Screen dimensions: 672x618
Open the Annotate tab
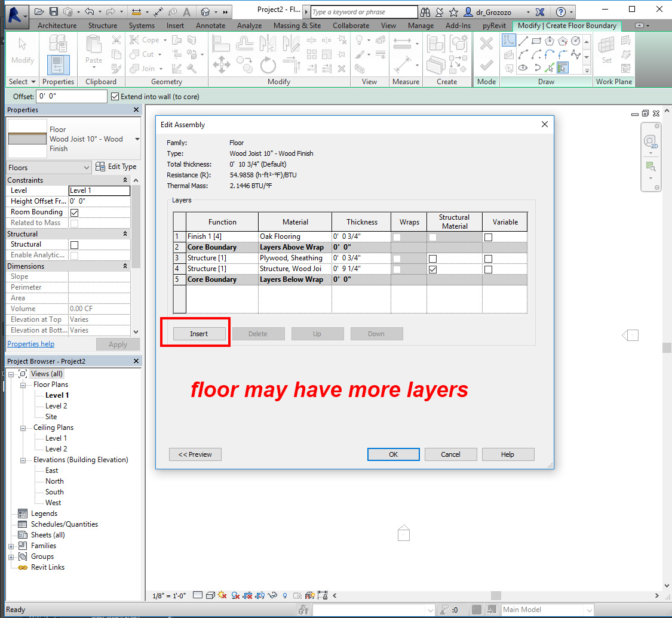pyautogui.click(x=210, y=25)
